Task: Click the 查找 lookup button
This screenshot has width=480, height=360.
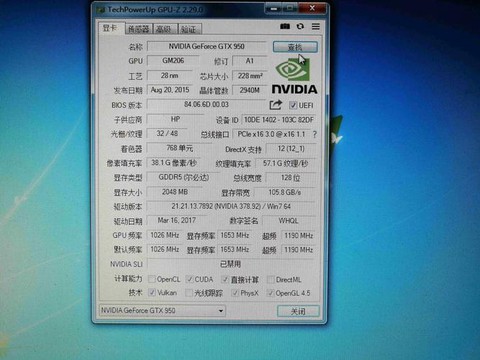Action: coord(295,47)
